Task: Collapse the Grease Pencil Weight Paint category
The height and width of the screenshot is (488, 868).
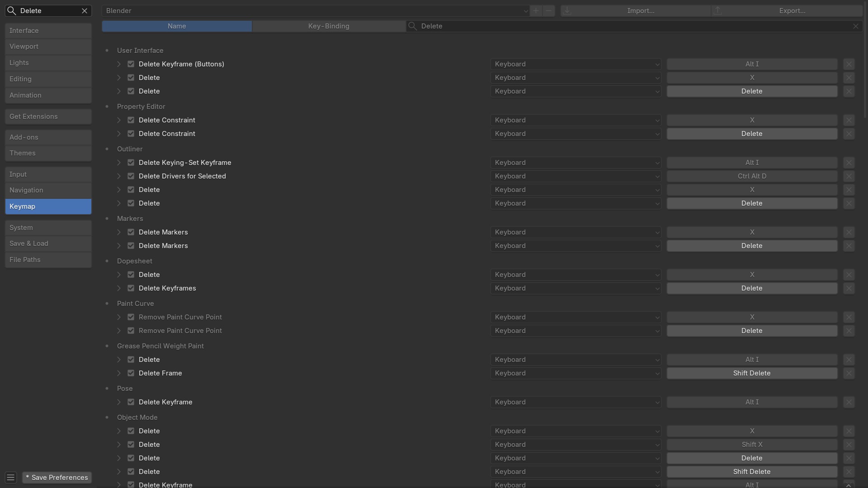Action: pyautogui.click(x=107, y=346)
